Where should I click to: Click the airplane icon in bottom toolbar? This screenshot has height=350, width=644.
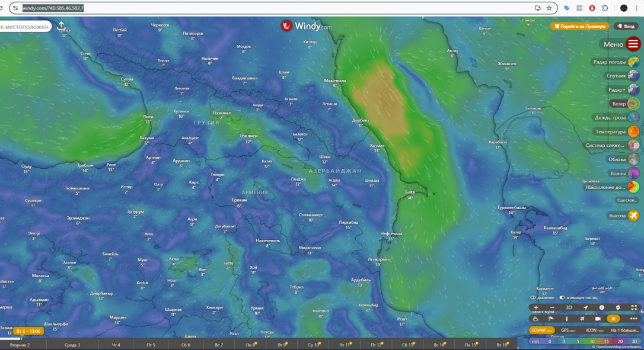(582, 319)
